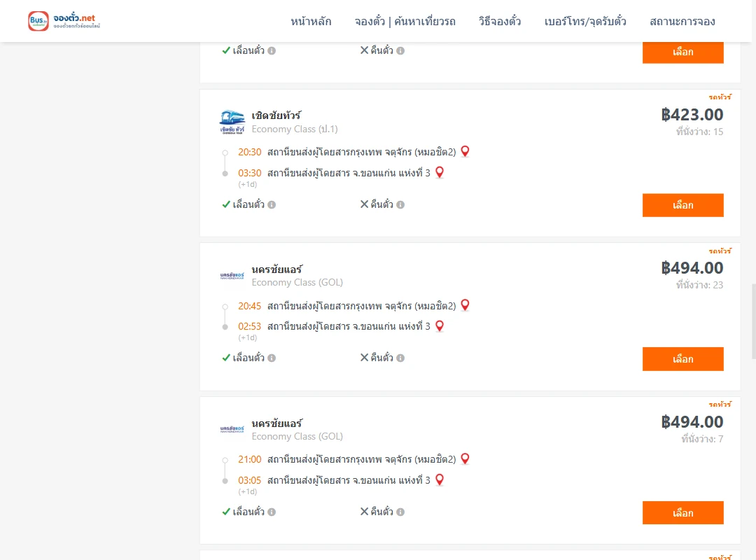756x560 pixels.
Task: Click info icon beside เลื่อนตั๋ว on ฿423 trip
Action: click(x=272, y=204)
